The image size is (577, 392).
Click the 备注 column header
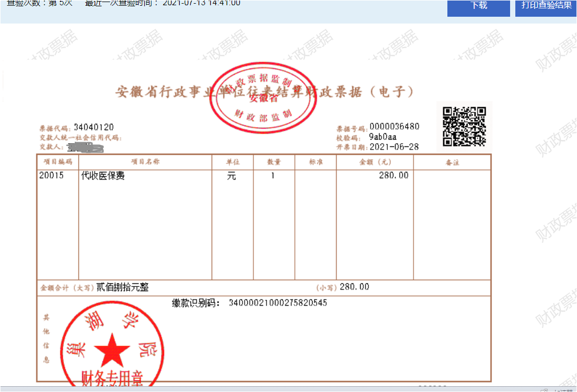coord(452,163)
